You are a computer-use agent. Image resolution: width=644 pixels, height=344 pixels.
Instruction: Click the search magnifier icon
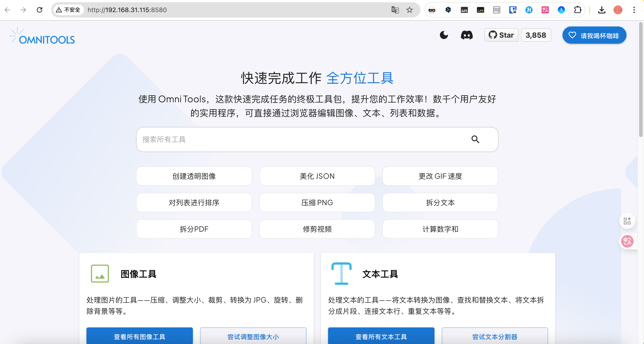coord(475,139)
